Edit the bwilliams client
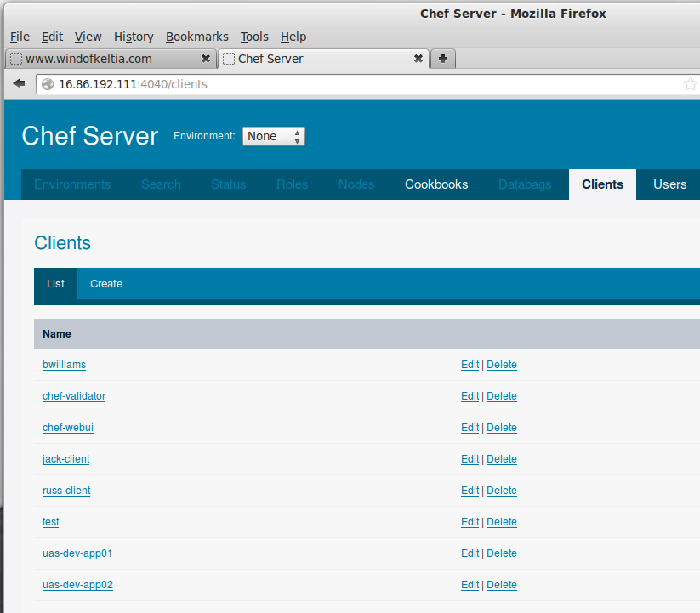 470,365
